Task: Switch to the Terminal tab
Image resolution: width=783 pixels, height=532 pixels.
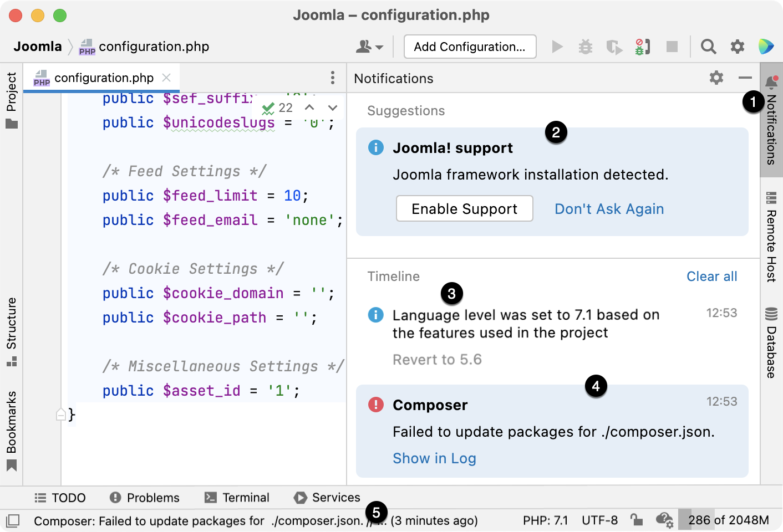Action: [237, 497]
